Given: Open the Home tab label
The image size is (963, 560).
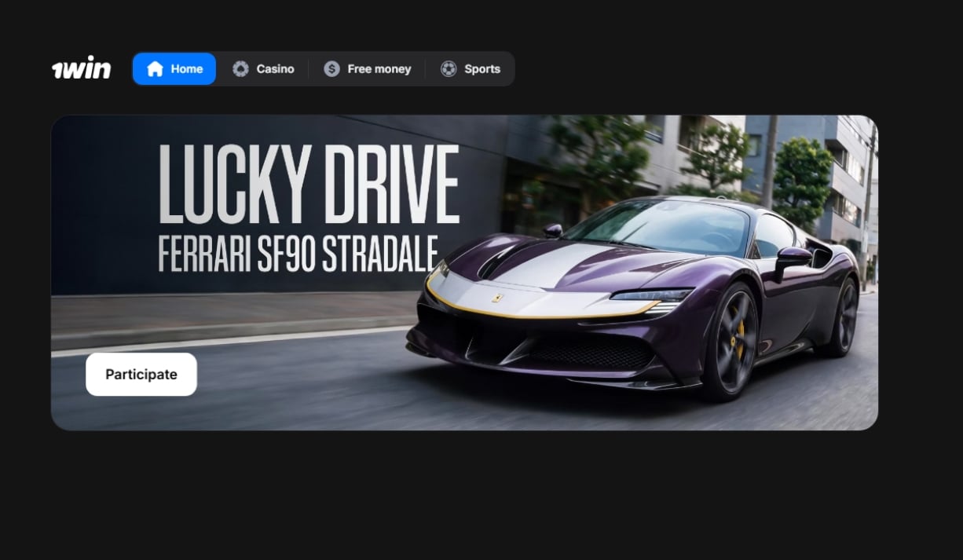Looking at the screenshot, I should (x=187, y=69).
